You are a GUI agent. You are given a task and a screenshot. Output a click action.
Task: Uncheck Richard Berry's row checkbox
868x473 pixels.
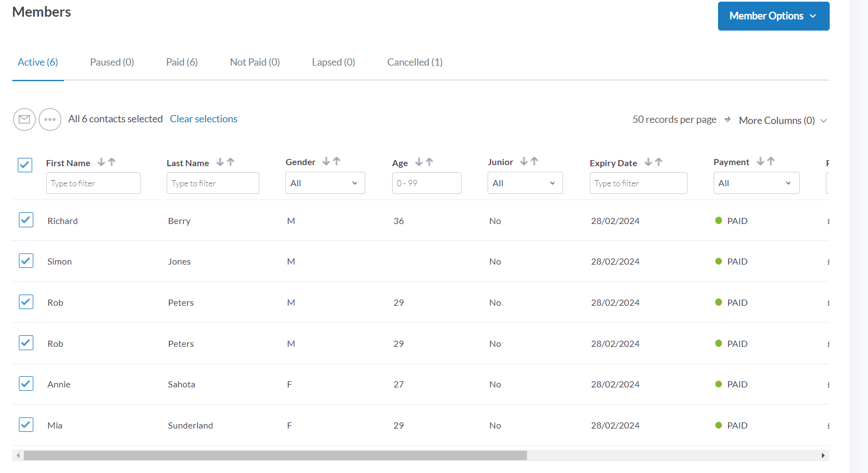click(26, 220)
